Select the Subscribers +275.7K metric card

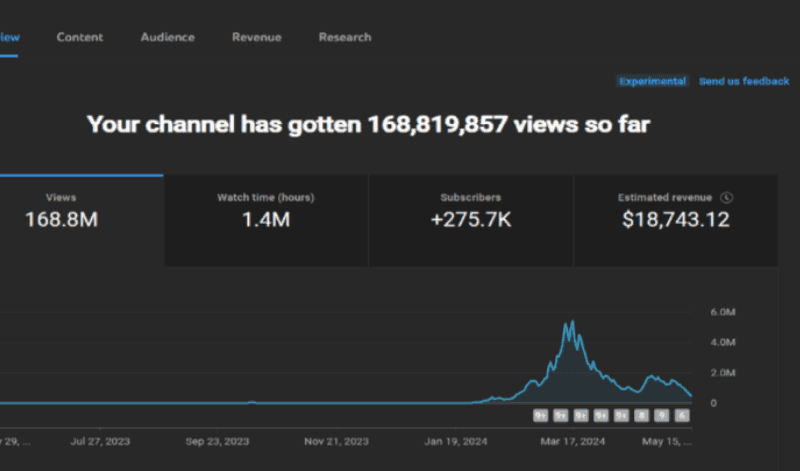pyautogui.click(x=470, y=220)
